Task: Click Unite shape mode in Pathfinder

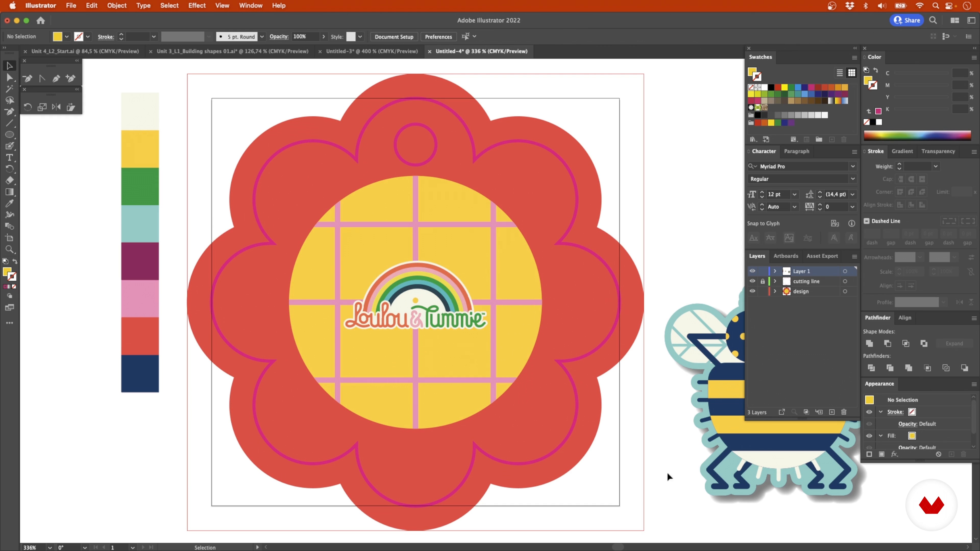Action: tap(869, 343)
